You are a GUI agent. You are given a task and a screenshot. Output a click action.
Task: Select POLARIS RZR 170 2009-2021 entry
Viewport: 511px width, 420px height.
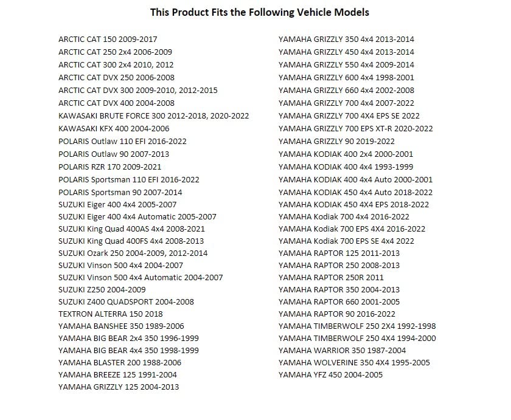(110, 167)
